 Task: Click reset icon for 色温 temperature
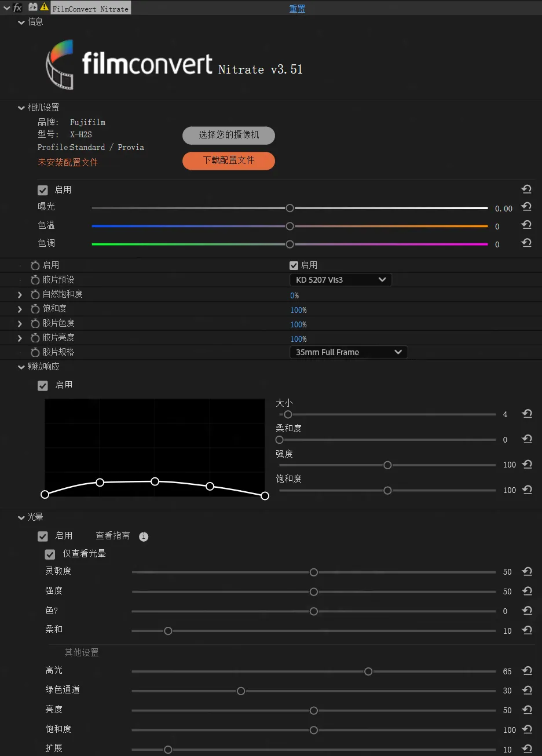[526, 225]
